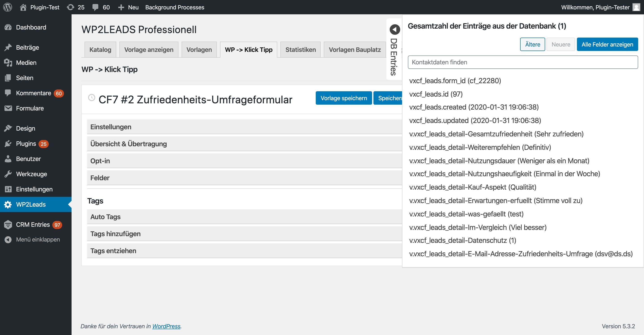The image size is (644, 335).
Task: Click vxcf_leads.id (97) entry
Action: 436,94
